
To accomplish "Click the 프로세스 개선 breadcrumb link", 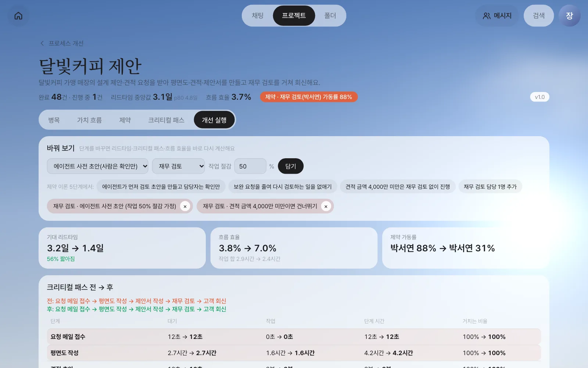I will coord(66,43).
